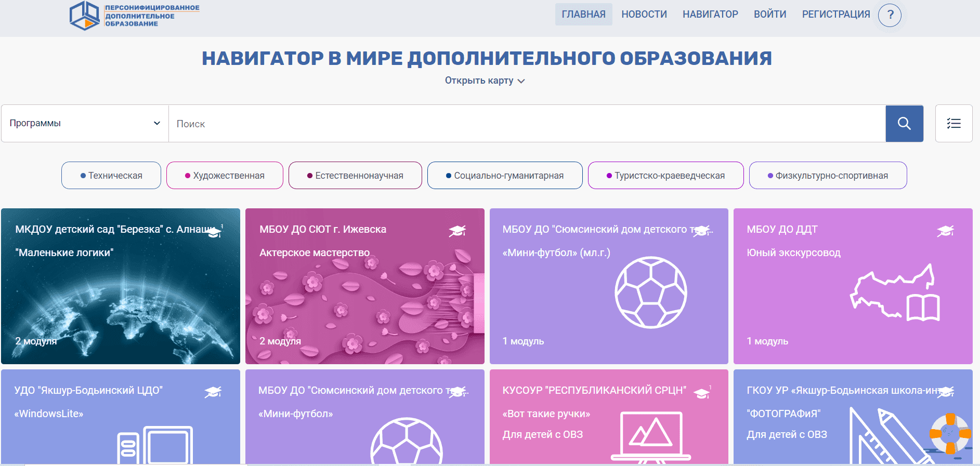This screenshot has width=980, height=466.
Task: Filter by Физкультурно-спортивная direction
Action: click(828, 176)
